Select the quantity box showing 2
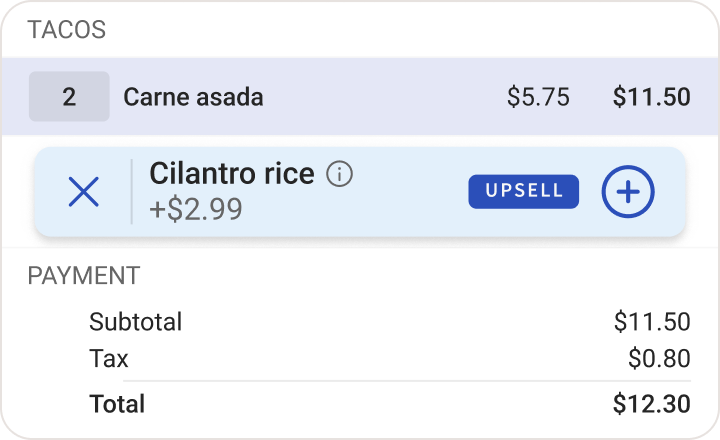This screenshot has height=440, width=720. tap(69, 97)
